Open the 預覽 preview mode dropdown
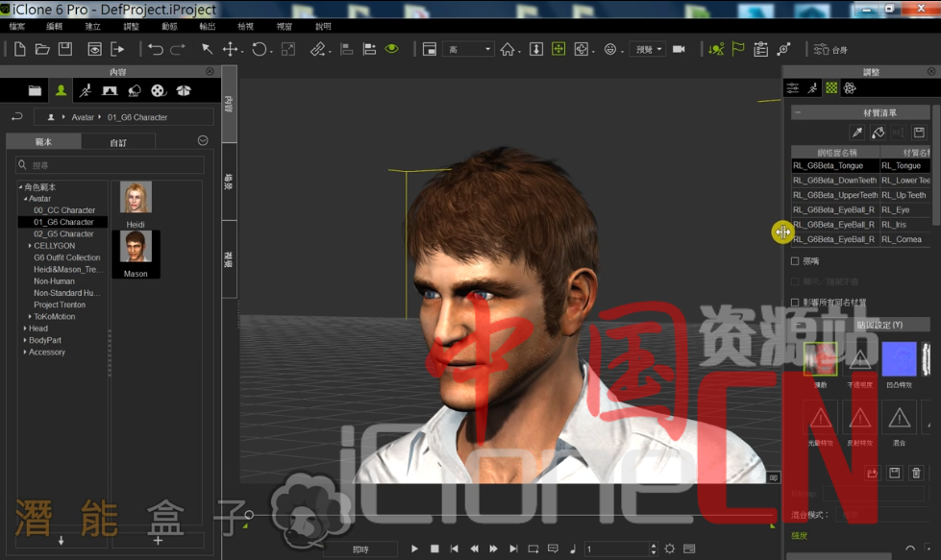Screen dimensions: 941x560 (x=647, y=49)
